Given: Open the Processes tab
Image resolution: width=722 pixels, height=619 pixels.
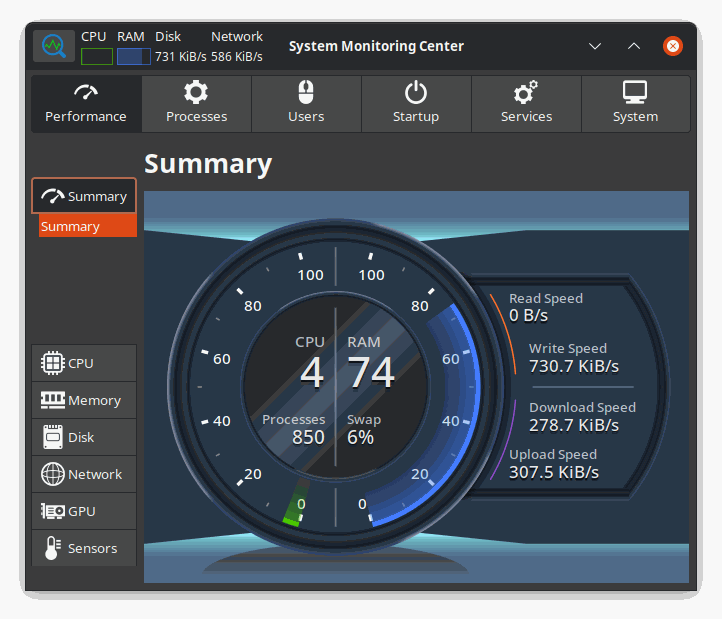Looking at the screenshot, I should click(196, 104).
